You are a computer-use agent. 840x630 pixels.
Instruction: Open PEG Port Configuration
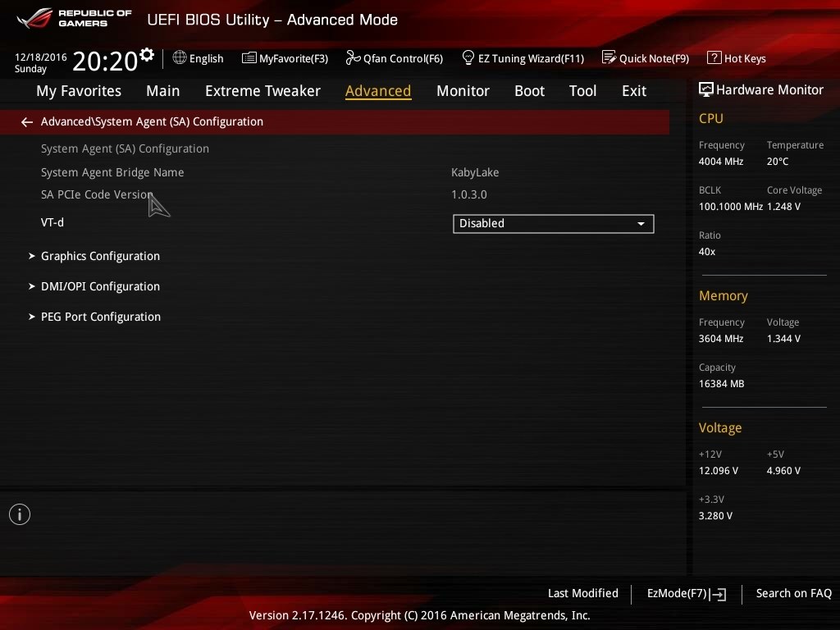(100, 317)
